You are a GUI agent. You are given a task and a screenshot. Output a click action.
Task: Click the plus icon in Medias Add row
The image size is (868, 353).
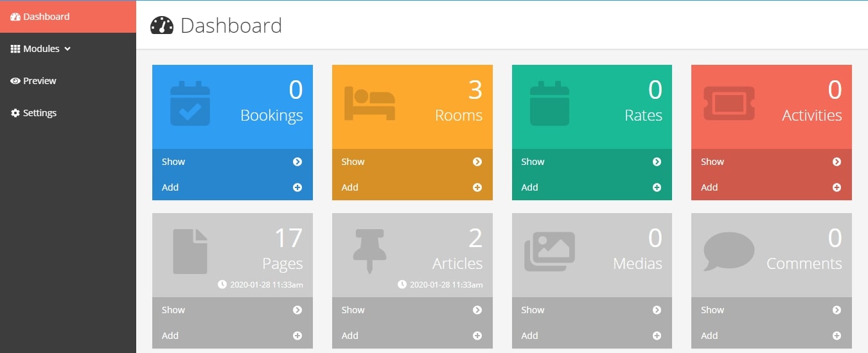click(657, 336)
